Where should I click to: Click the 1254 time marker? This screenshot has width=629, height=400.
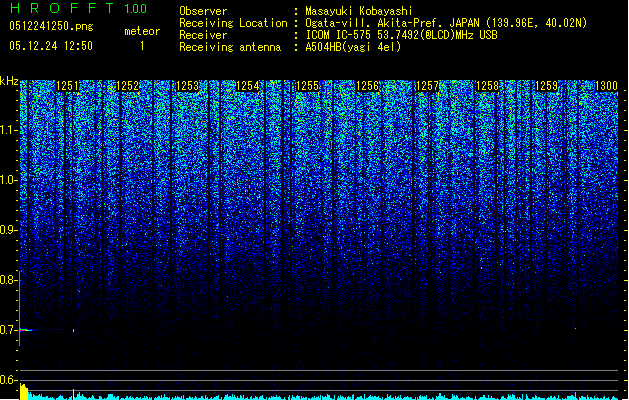click(x=248, y=86)
